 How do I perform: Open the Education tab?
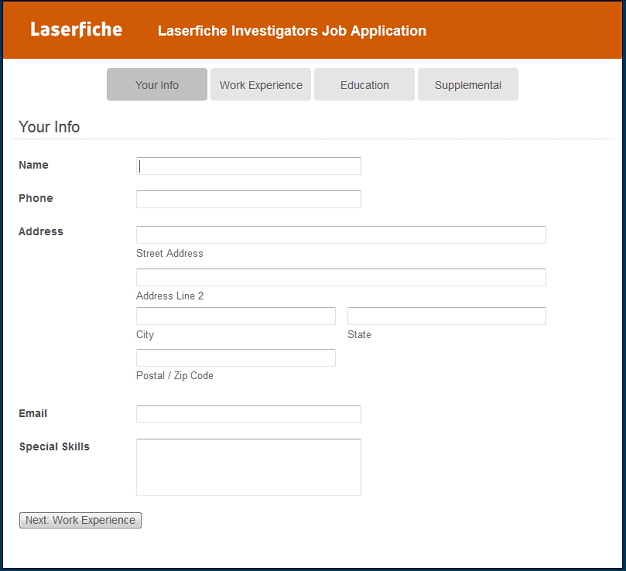click(365, 84)
